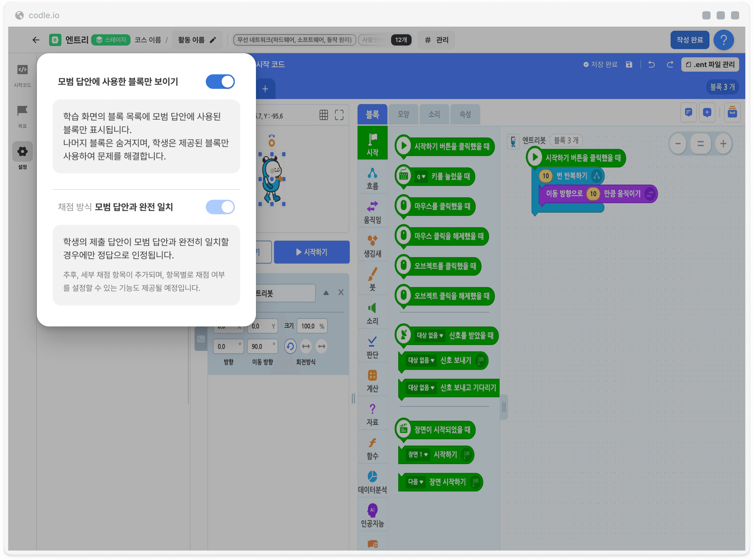Toggle 모범 답안에 사용한 블록만 보이기 switch
This screenshot has height=560, width=753.
pos(220,82)
